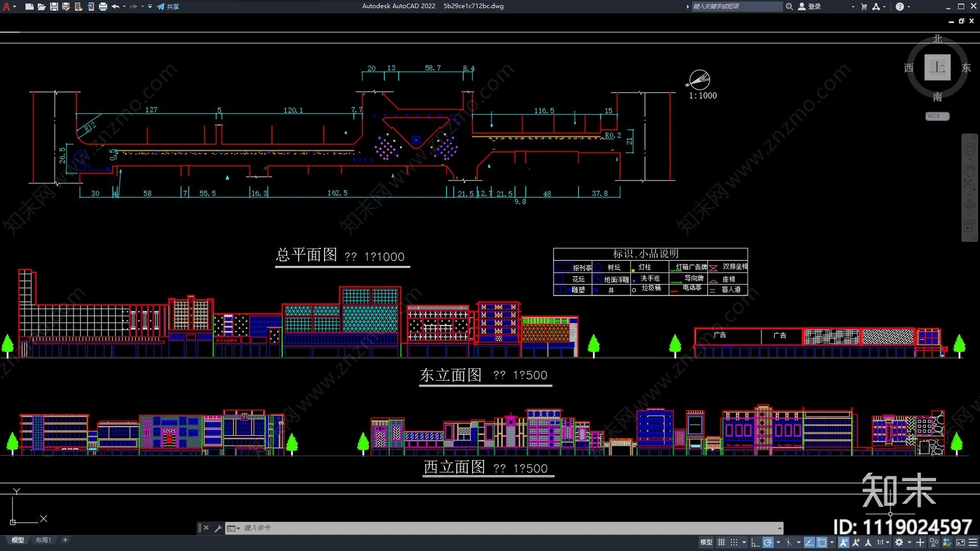Image resolution: width=980 pixels, height=551 pixels.
Task: Undo the last action
Action: coord(115,6)
